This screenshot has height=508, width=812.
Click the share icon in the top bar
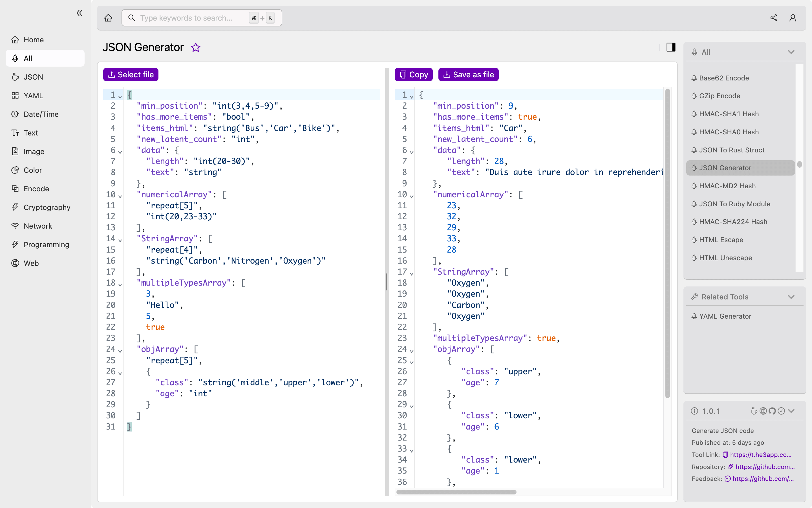773,18
